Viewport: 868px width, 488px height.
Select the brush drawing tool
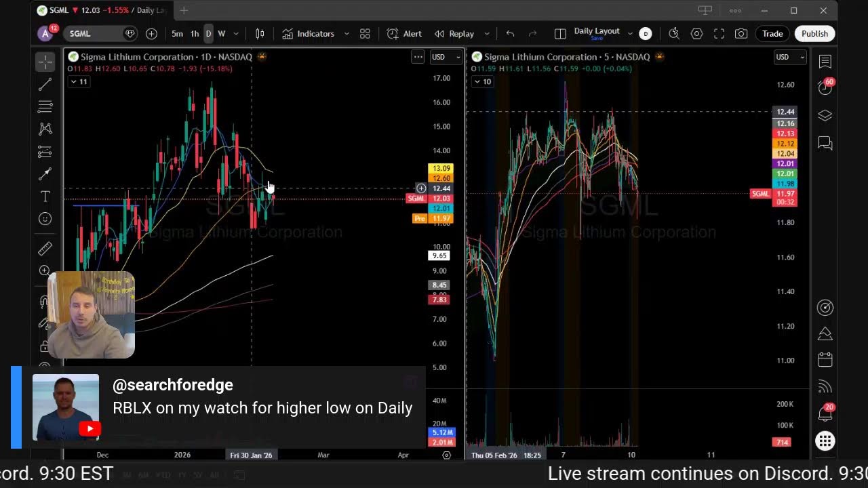pos(45,174)
